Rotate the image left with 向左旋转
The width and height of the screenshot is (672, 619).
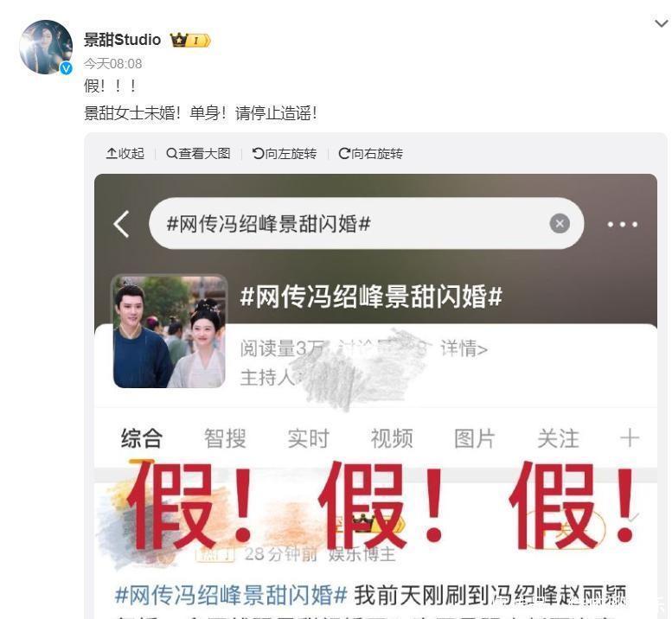click(285, 153)
